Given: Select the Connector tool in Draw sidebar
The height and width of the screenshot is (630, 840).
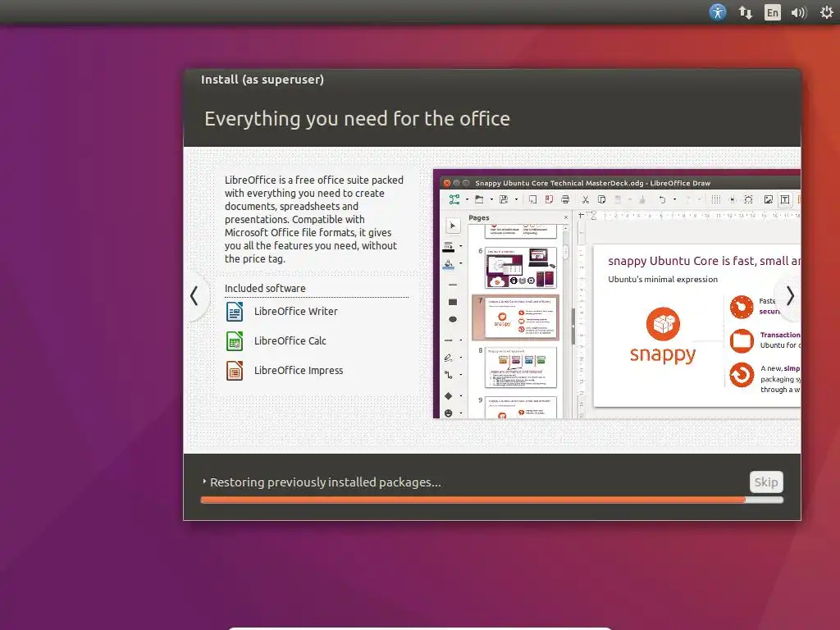Looking at the screenshot, I should [449, 375].
